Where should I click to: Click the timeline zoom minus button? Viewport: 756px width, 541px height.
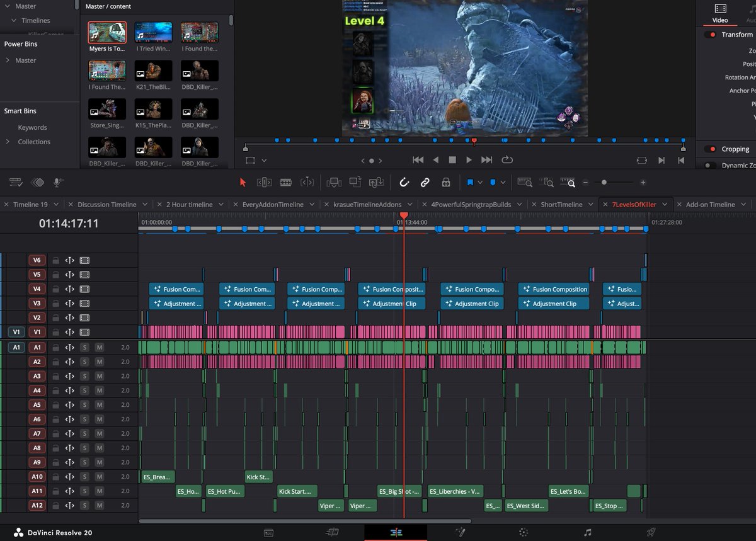tap(586, 183)
